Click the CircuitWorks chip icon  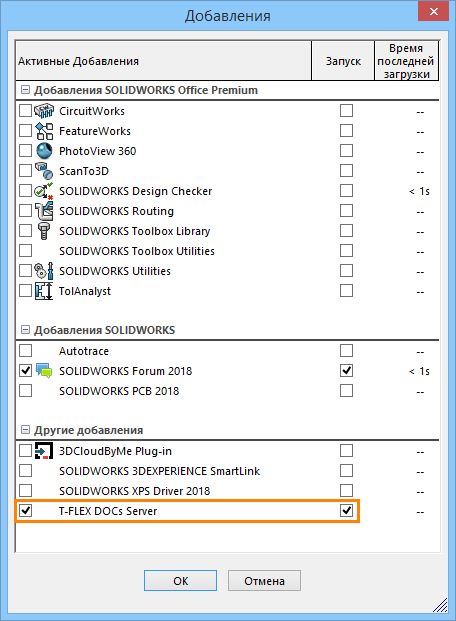coord(44,111)
